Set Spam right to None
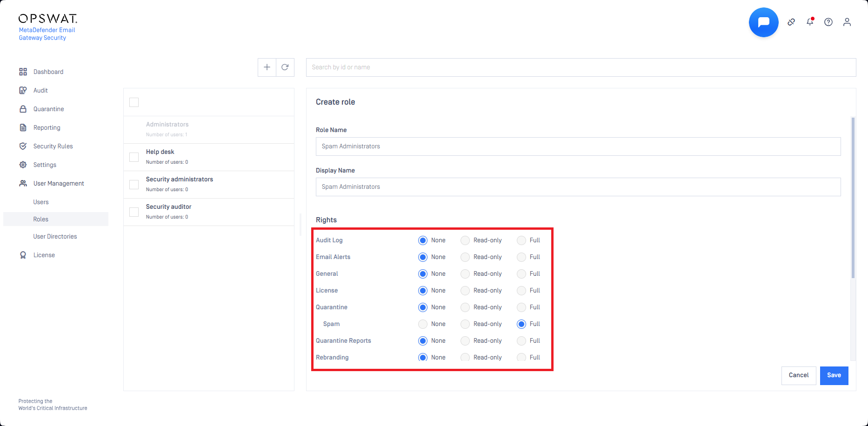This screenshot has width=868, height=426. (423, 324)
